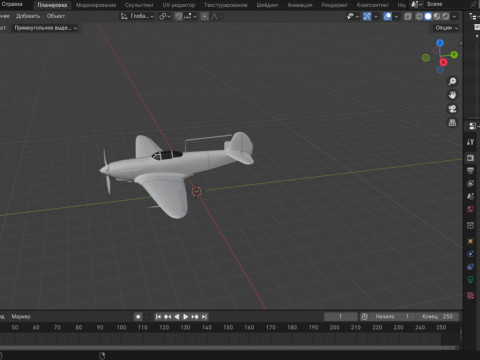Image resolution: width=480 pixels, height=360 pixels.
Task: Open the Справка menu
Action: coord(12,4)
